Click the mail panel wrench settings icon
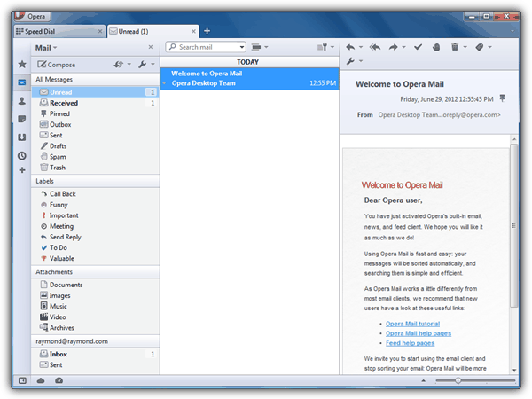Image resolution: width=532 pixels, height=399 pixels. coord(143,64)
